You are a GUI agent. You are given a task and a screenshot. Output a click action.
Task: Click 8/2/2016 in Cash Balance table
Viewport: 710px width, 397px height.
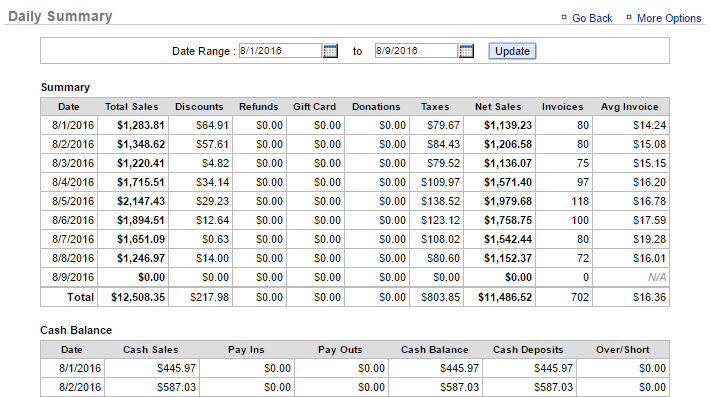pos(80,387)
